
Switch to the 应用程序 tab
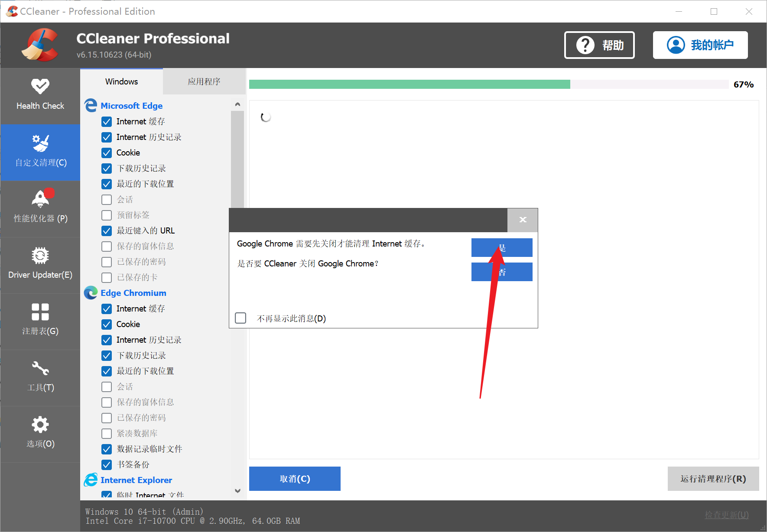pyautogui.click(x=204, y=81)
